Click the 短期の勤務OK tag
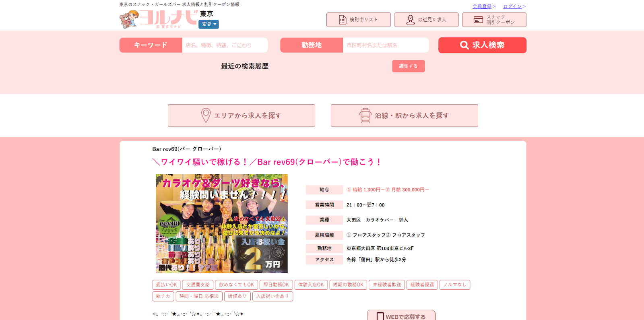This screenshot has width=644, height=320. pos(348,285)
